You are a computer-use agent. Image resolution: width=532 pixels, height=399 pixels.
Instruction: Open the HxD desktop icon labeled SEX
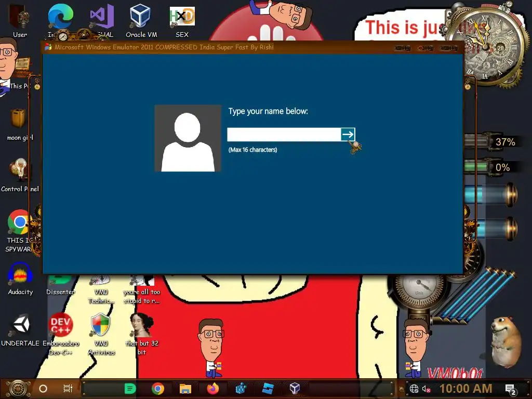(x=182, y=20)
